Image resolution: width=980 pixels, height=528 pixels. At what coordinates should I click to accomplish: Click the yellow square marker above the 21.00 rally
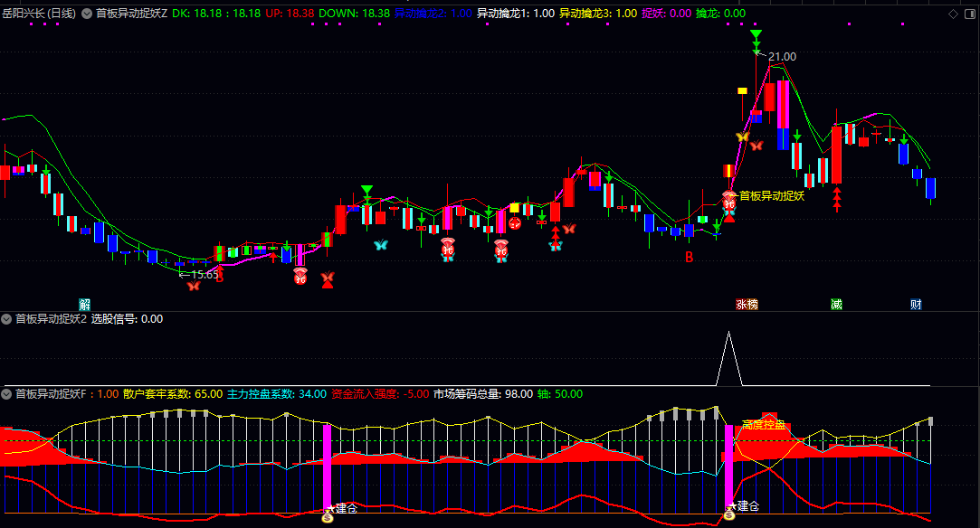coord(742,90)
